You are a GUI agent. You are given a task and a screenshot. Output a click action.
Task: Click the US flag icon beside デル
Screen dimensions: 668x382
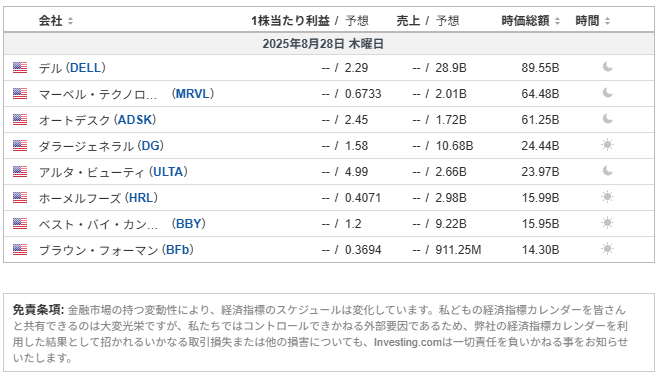20,67
